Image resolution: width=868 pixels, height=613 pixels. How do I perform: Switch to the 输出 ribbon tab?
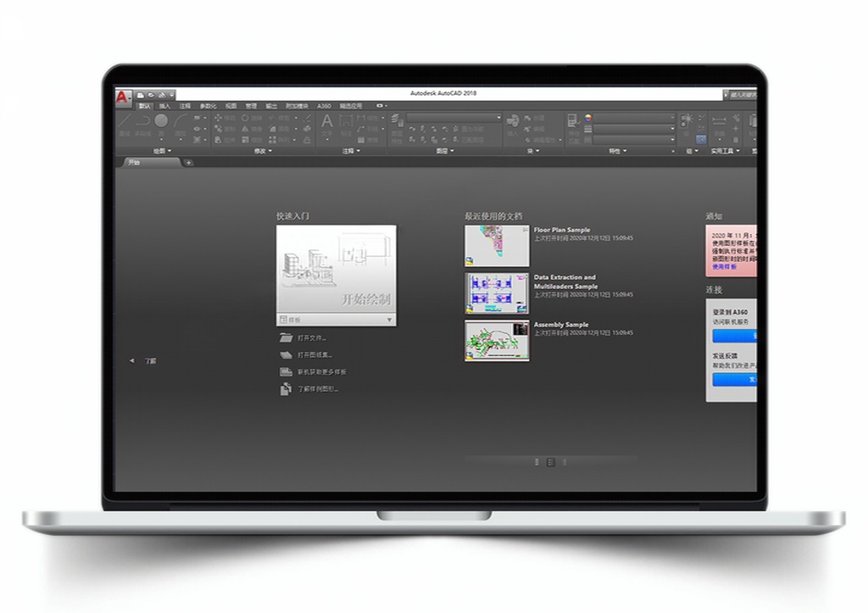click(x=271, y=106)
